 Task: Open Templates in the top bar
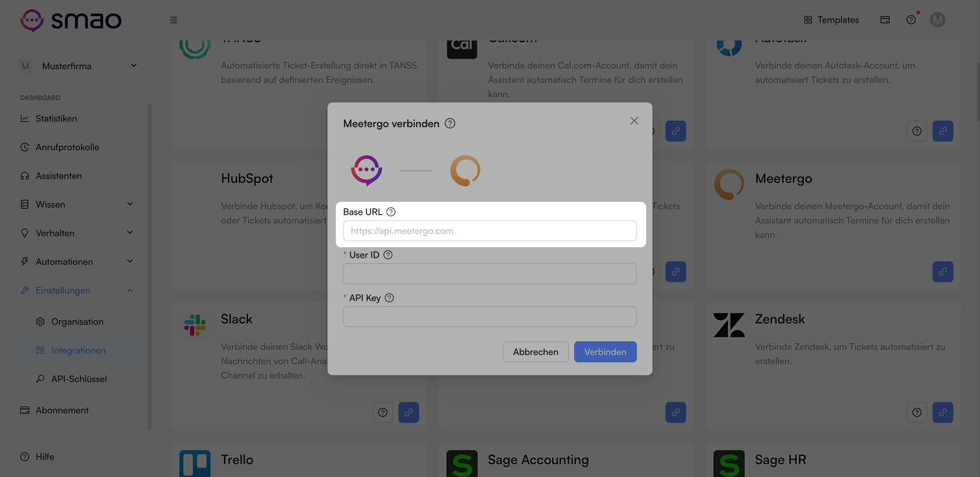[x=831, y=20]
